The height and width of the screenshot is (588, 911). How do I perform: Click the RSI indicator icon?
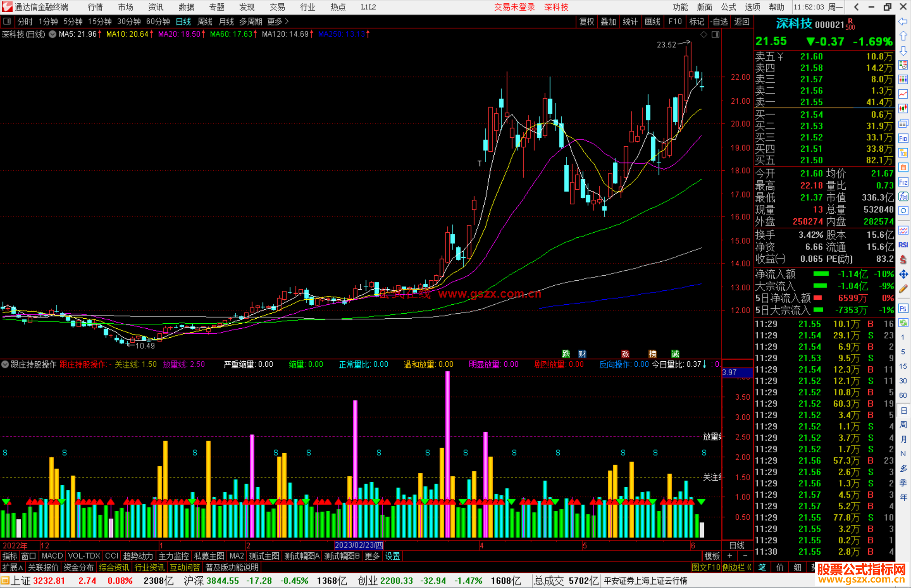pos(903,245)
